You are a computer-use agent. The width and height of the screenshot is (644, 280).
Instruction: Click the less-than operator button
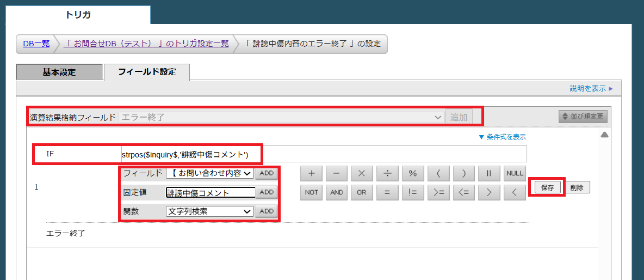(x=515, y=192)
